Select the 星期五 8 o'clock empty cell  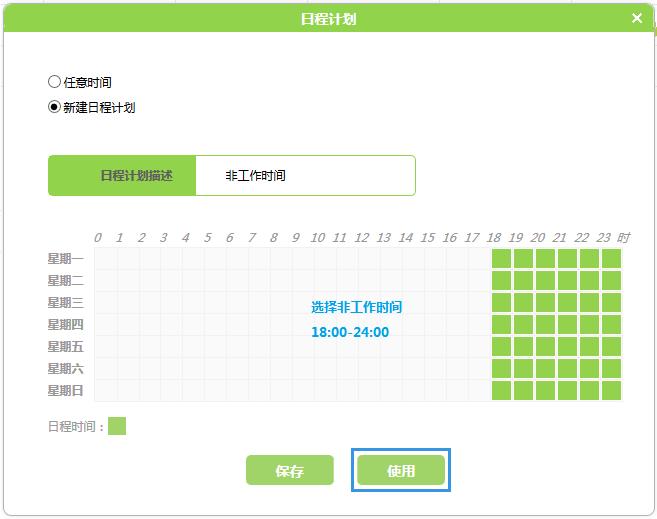click(x=281, y=346)
